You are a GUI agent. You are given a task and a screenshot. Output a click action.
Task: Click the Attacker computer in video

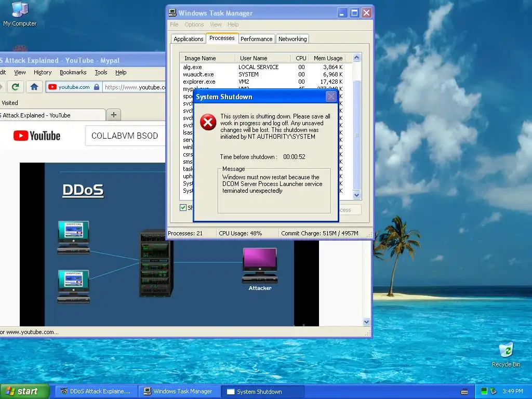[x=260, y=265]
